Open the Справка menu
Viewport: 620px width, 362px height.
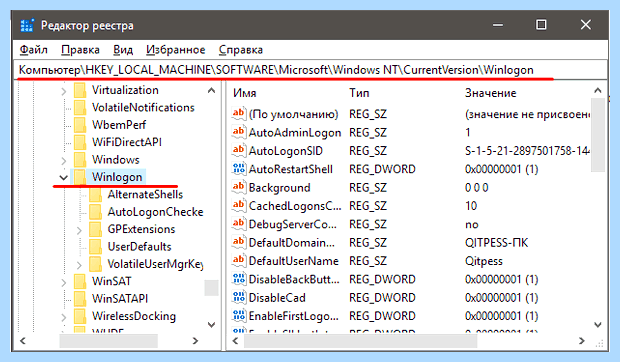[240, 50]
